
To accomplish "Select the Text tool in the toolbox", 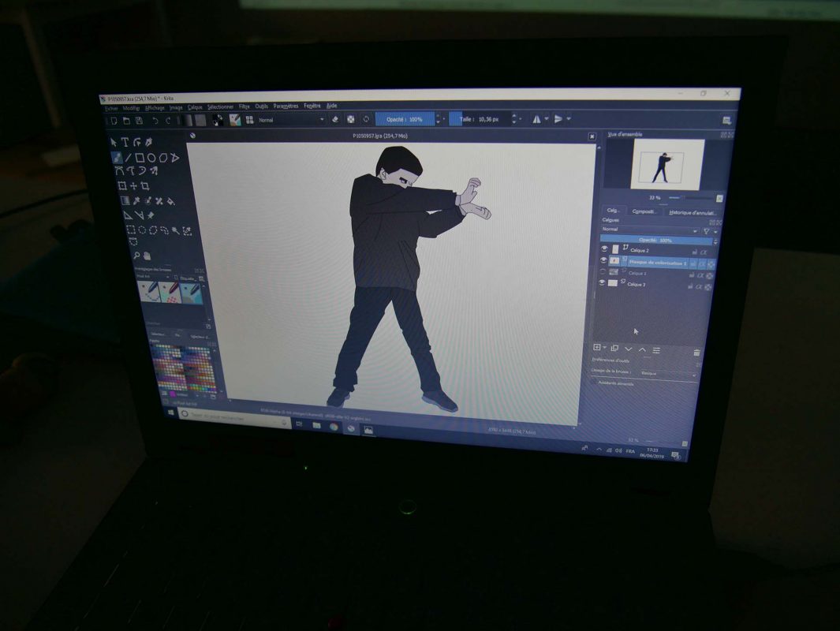I will click(125, 142).
